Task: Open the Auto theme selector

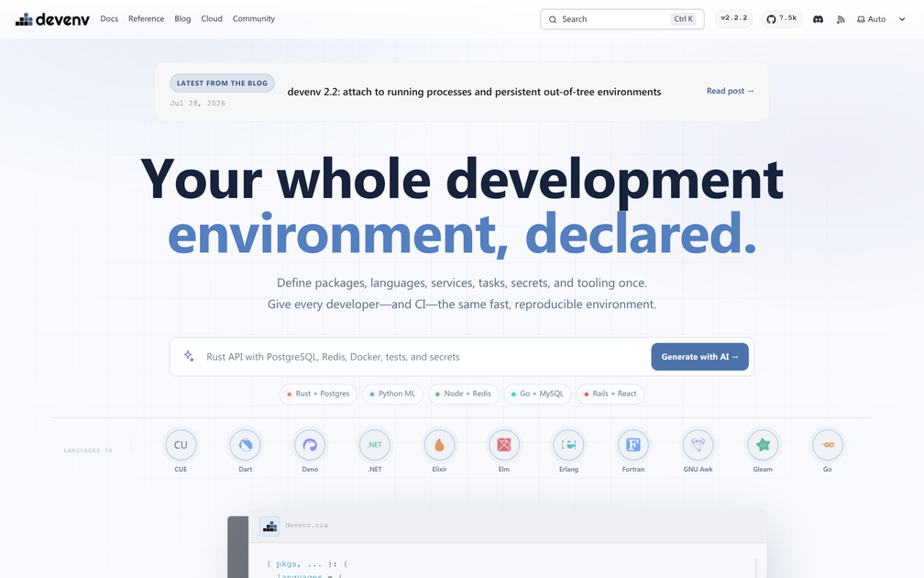Action: coord(872,19)
